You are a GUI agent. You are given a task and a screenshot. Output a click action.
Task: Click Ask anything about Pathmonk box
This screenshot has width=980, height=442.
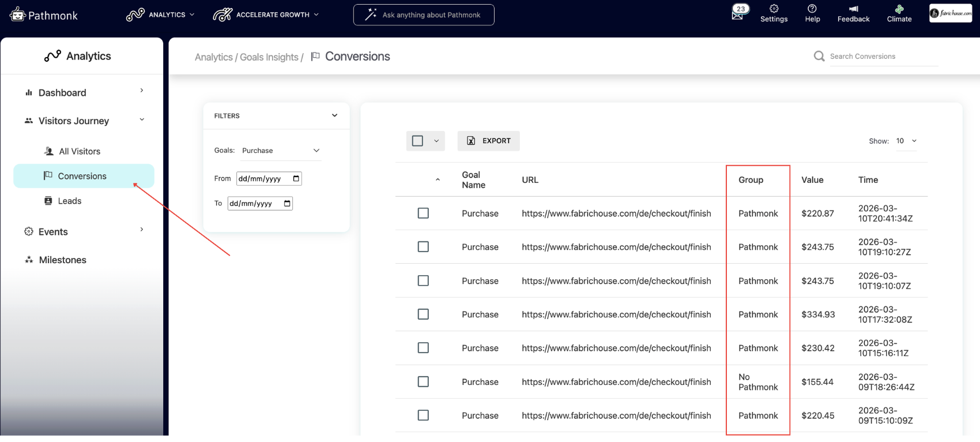pyautogui.click(x=424, y=15)
